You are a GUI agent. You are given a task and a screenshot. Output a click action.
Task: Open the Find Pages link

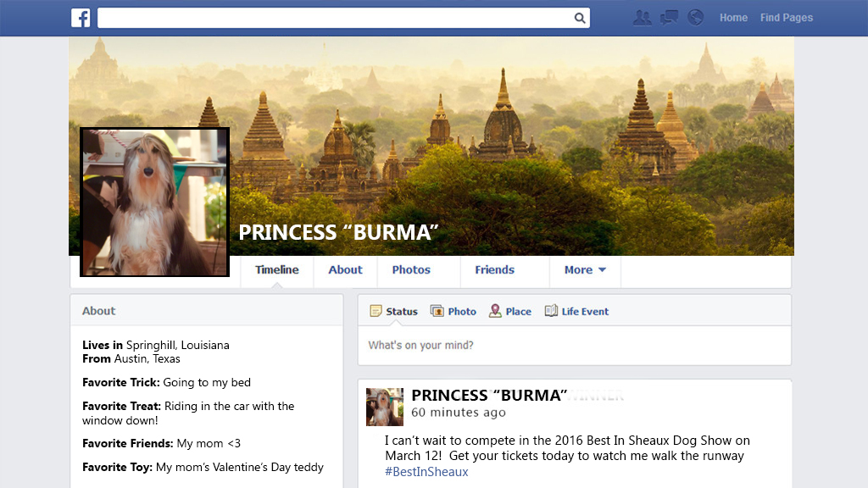pyautogui.click(x=786, y=18)
